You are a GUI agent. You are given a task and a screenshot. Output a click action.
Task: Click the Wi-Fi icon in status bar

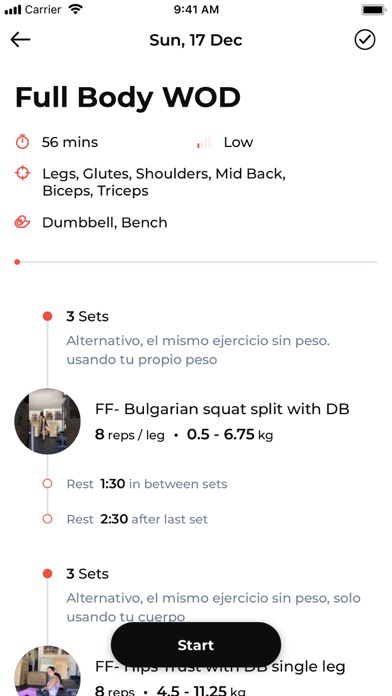pos(76,9)
